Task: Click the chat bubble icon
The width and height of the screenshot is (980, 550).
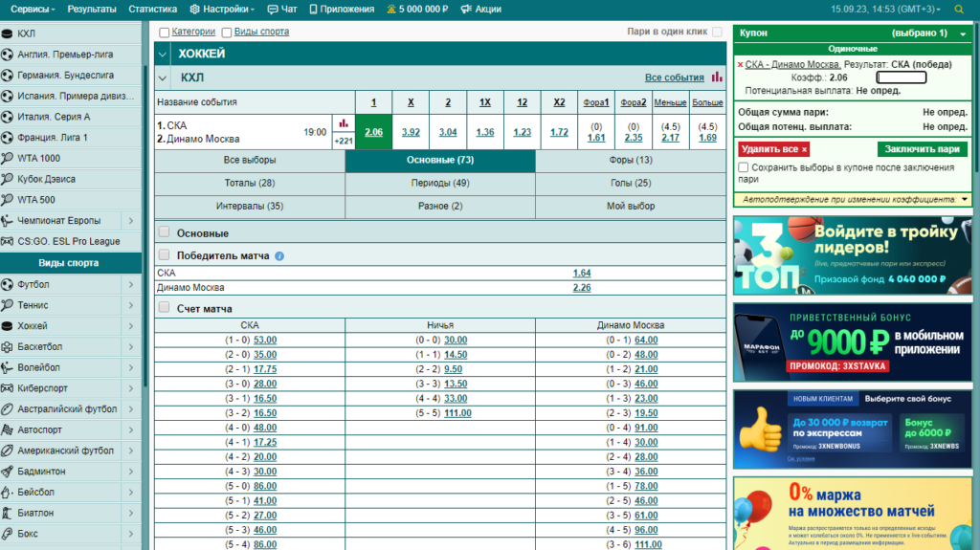Action: pyautogui.click(x=273, y=10)
